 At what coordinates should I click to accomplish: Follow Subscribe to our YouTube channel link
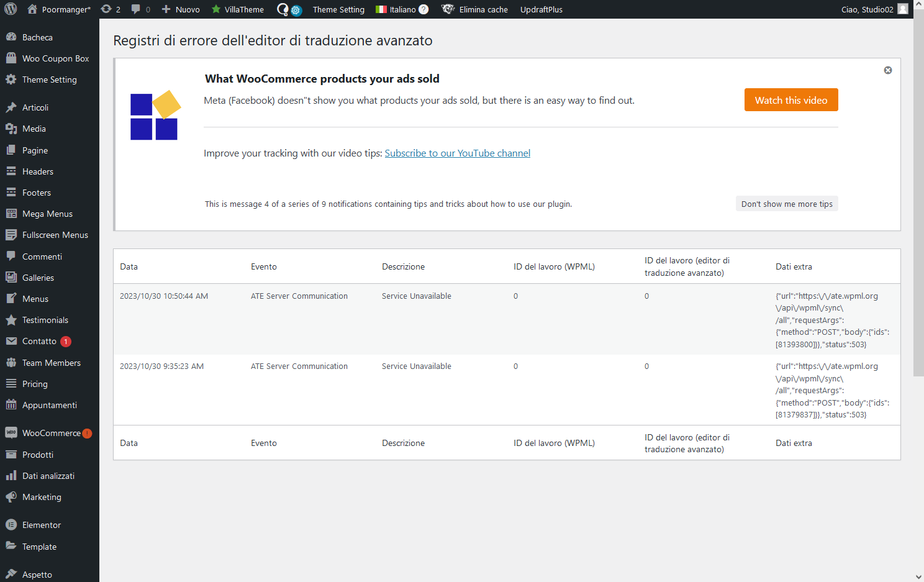pos(458,153)
